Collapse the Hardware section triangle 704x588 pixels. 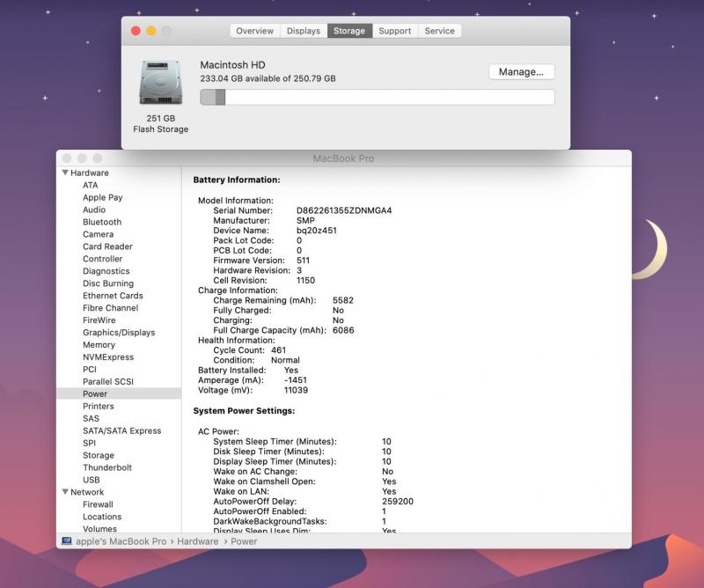click(x=65, y=173)
